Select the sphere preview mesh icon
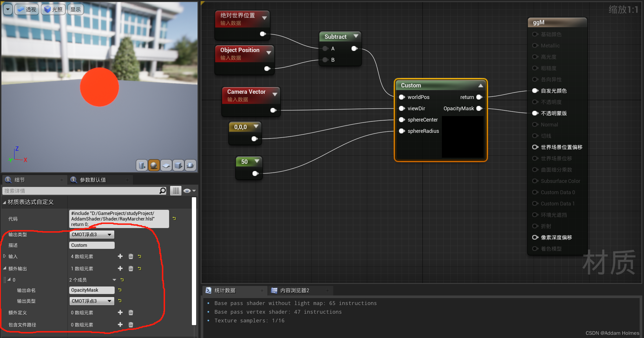Screen dimensions: 644x338 click(x=154, y=165)
